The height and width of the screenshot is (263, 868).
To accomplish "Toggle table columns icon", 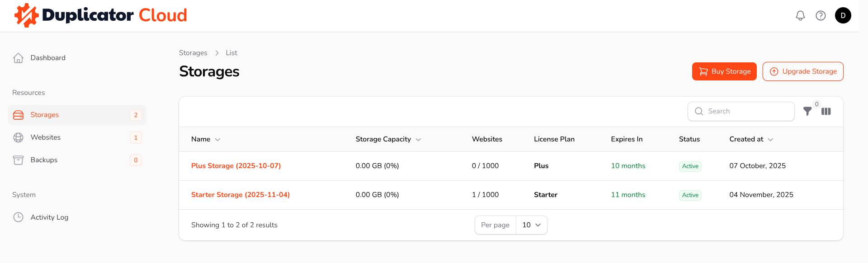I will pyautogui.click(x=826, y=111).
